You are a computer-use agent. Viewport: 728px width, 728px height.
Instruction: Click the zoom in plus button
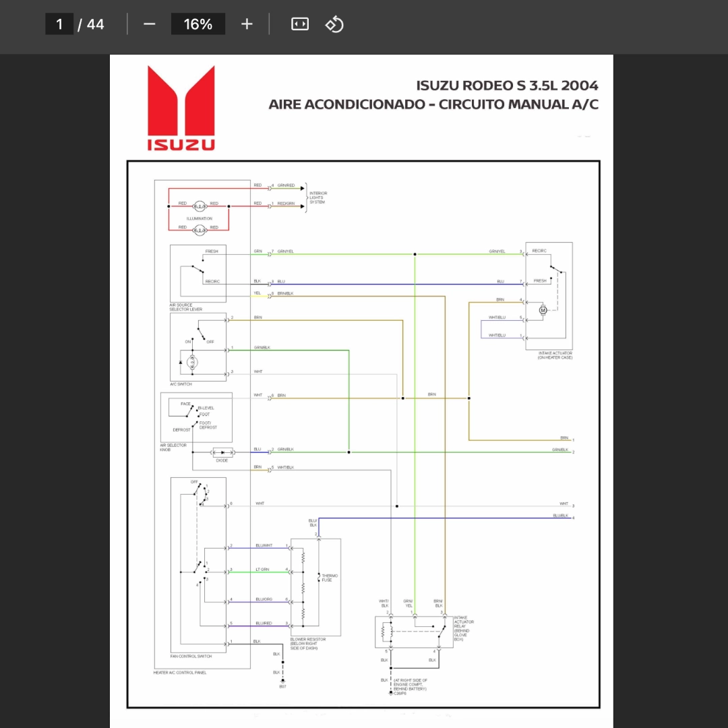tap(247, 24)
